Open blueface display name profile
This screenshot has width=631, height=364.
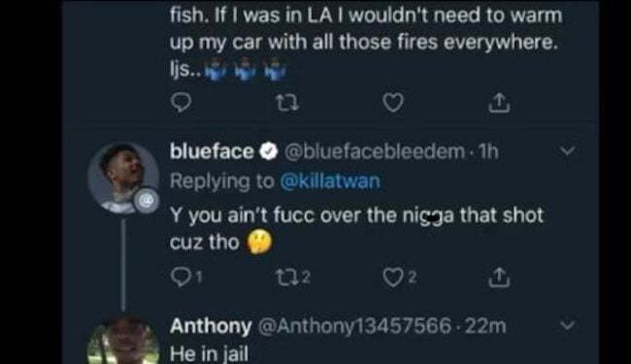212,151
